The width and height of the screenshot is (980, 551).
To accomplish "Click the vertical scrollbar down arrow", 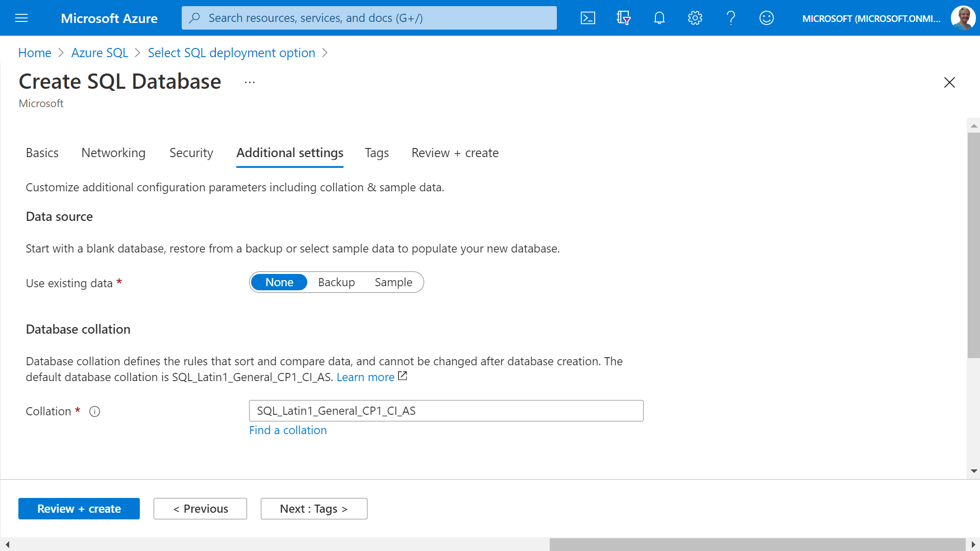I will pyautogui.click(x=974, y=471).
